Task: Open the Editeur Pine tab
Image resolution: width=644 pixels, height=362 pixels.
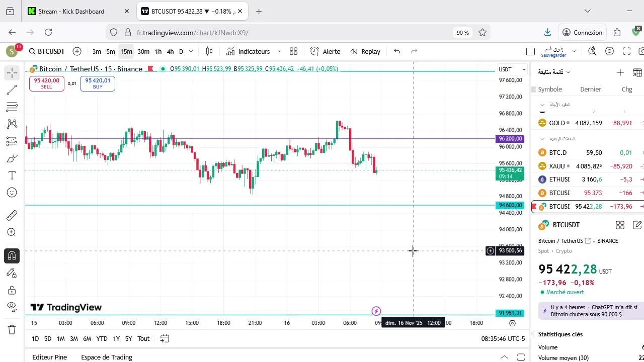Action: pyautogui.click(x=49, y=357)
